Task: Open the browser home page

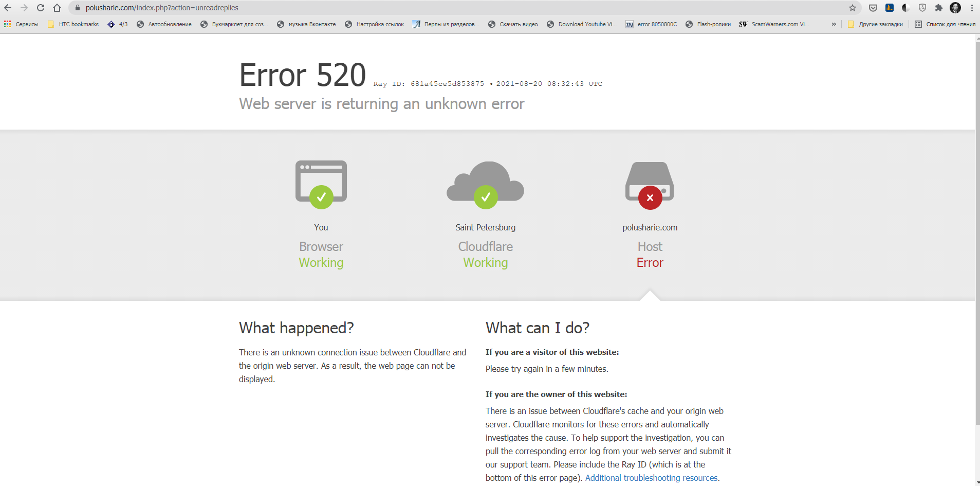Action: tap(57, 8)
